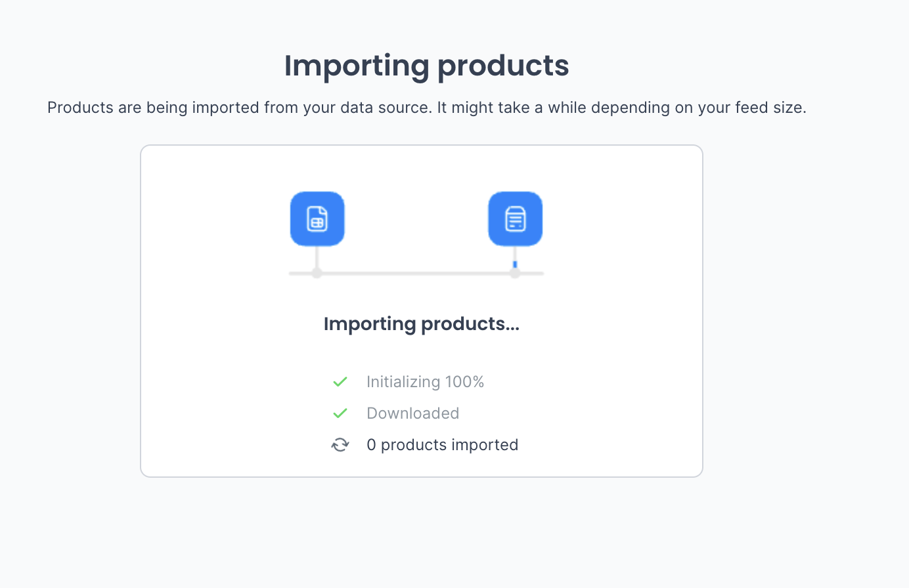Click the "Importing products..." card heading
909x588 pixels.
pos(421,324)
